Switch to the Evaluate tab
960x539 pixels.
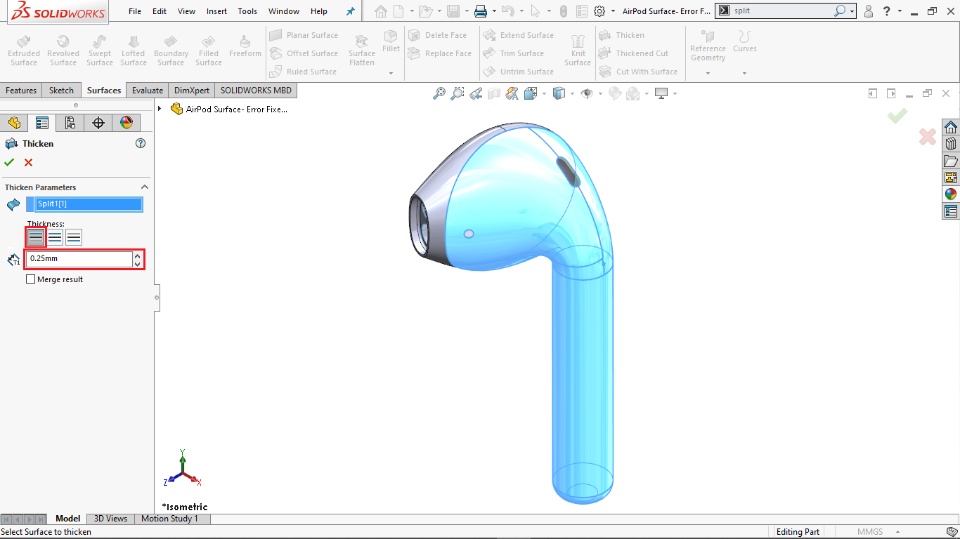pos(147,90)
